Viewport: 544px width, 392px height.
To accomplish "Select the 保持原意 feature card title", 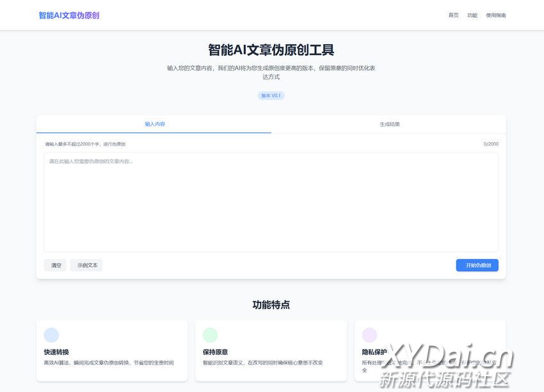I will pyautogui.click(x=215, y=352).
